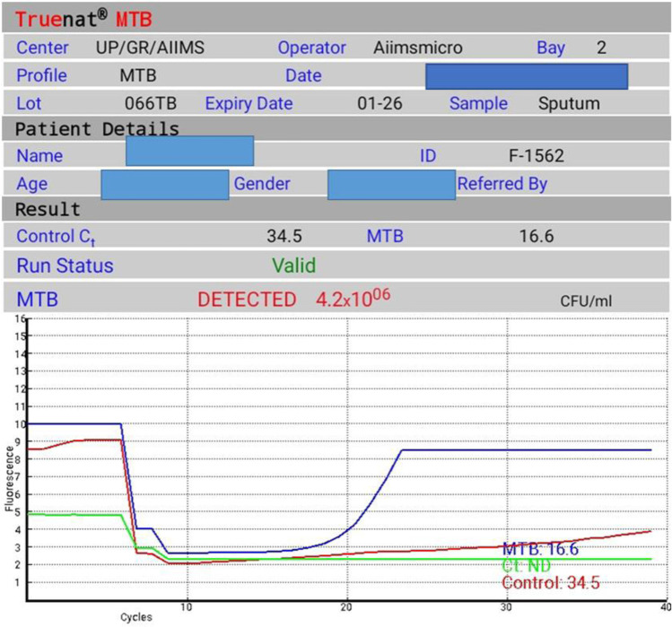
Task: Click the redacted gender field
Action: tap(392, 185)
